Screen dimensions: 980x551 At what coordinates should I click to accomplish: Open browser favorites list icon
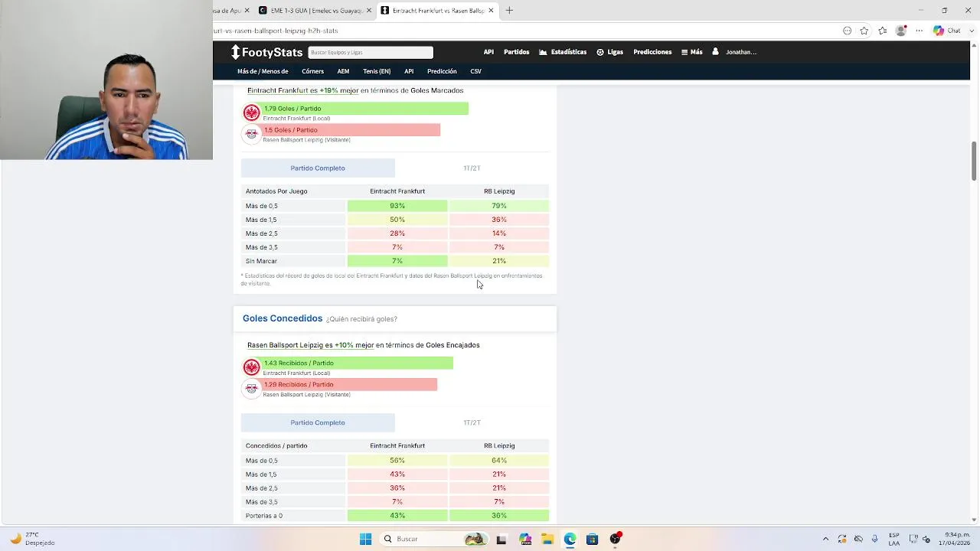pyautogui.click(x=883, y=31)
